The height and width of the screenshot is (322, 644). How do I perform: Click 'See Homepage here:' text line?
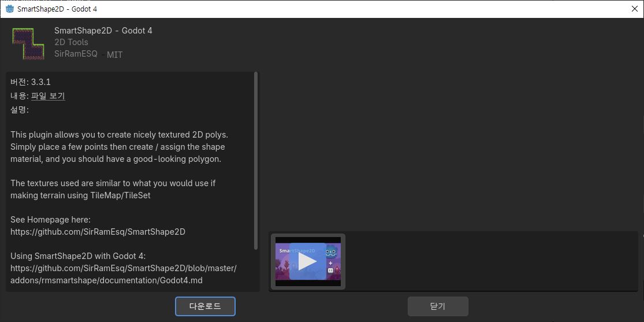pos(50,220)
